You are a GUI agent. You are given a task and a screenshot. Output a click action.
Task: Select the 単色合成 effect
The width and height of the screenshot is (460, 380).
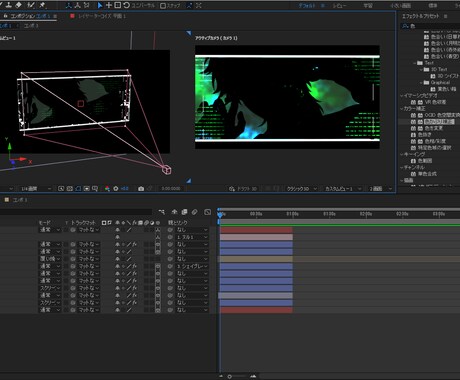point(427,174)
